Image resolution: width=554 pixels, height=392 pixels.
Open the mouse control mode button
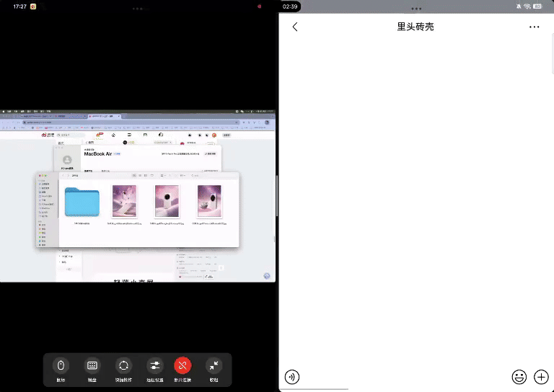[61, 365]
